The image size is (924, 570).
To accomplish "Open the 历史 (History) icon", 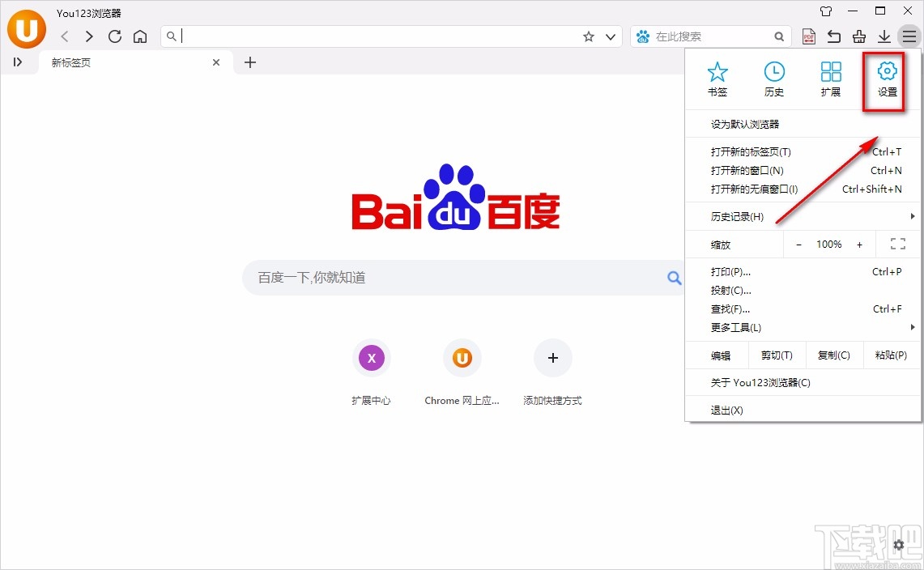I will tap(773, 78).
